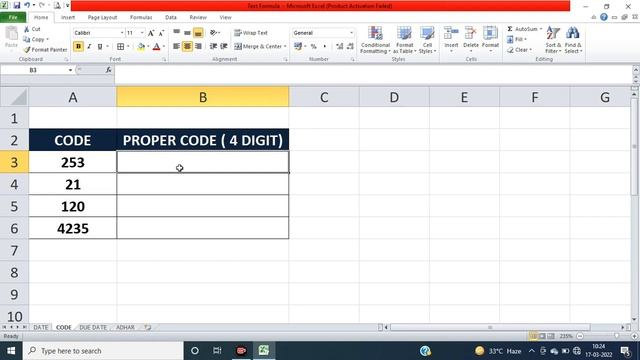Click the Sort & Filter button
The width and height of the screenshot is (640, 360).
[553, 40]
